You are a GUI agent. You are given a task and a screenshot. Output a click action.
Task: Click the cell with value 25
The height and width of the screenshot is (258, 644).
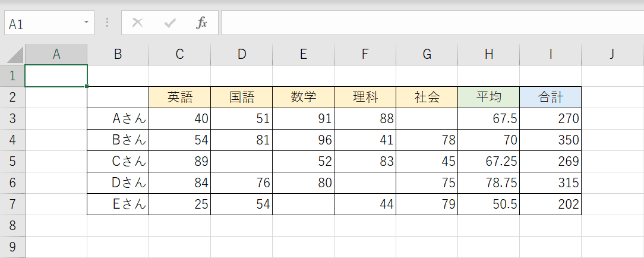(180, 204)
